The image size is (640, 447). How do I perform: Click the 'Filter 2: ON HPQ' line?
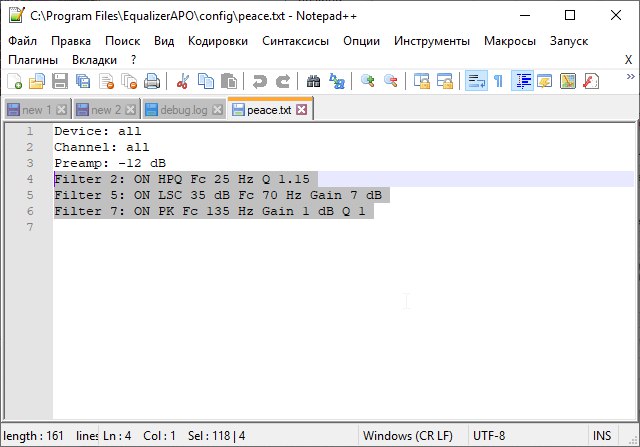(182, 179)
